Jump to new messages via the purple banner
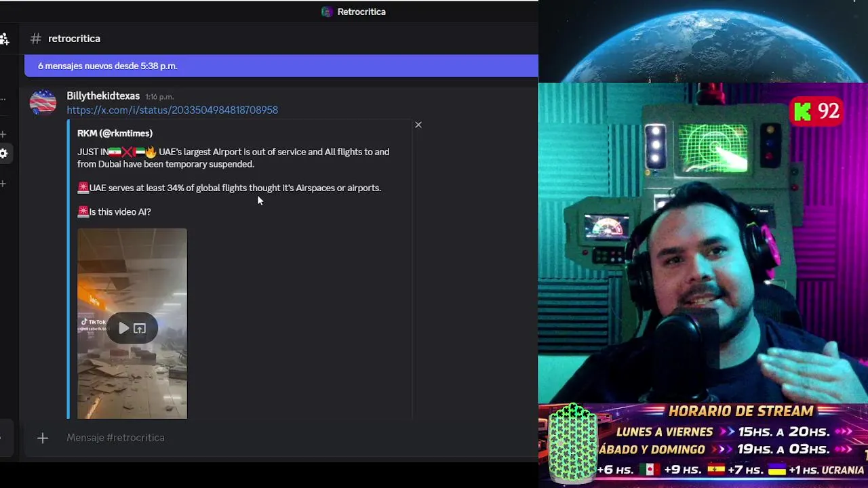The image size is (868, 488). (x=281, y=66)
